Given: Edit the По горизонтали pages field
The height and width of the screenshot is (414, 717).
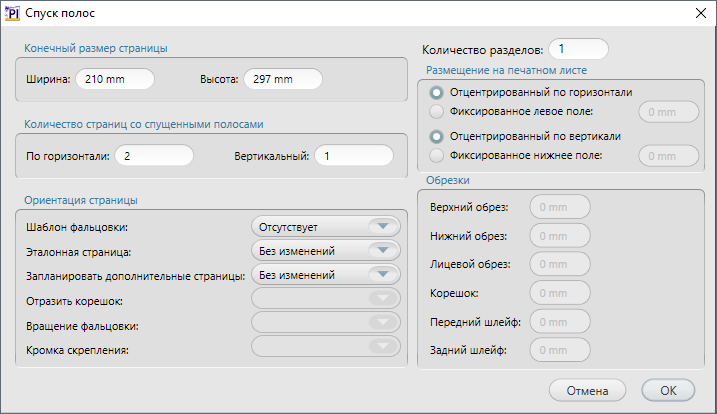Looking at the screenshot, I should (154, 156).
